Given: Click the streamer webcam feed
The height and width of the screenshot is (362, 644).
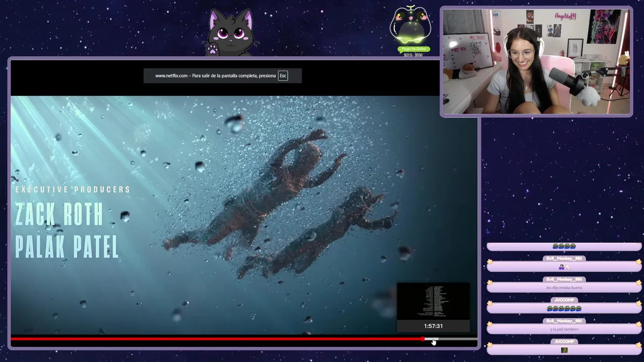Looking at the screenshot, I should pyautogui.click(x=536, y=62).
